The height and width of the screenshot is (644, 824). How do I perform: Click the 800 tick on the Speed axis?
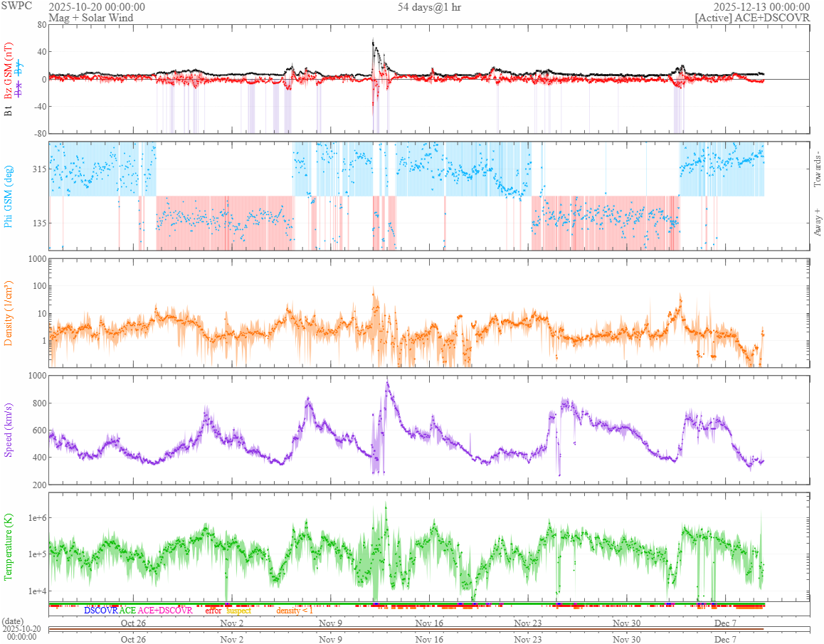39,403
